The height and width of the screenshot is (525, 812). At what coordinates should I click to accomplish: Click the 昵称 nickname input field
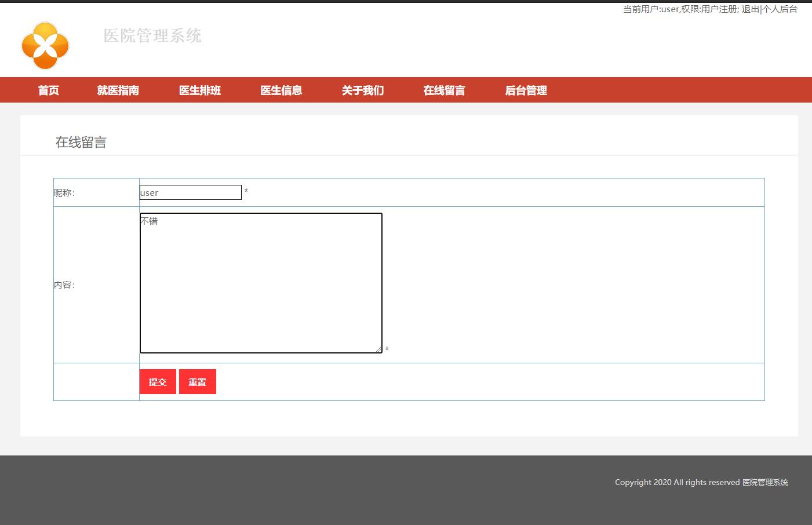(190, 192)
